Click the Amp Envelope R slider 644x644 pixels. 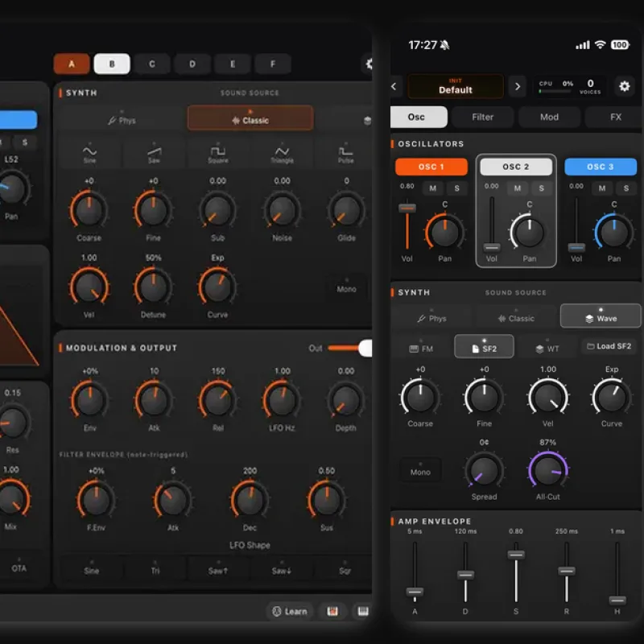tap(567, 572)
